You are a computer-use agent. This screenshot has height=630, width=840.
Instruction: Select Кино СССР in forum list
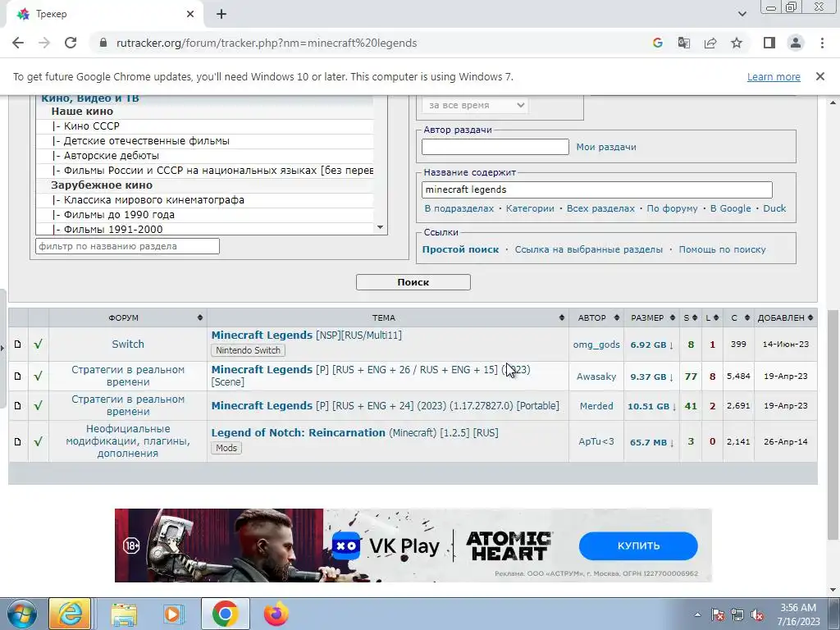[x=205, y=126]
